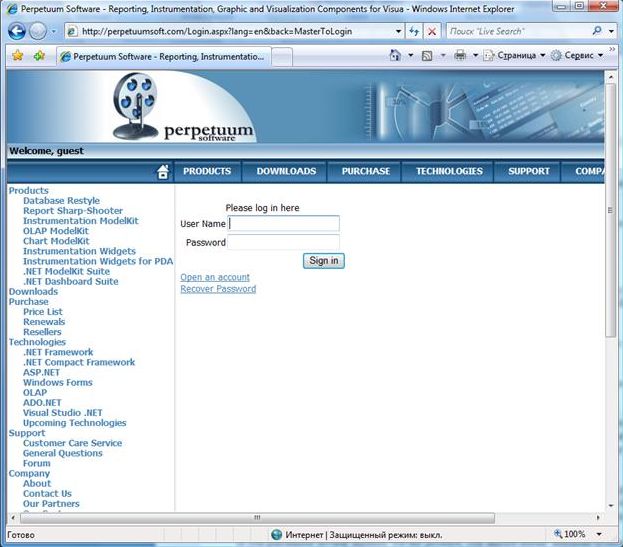
Task: Click the Perpetuum Software logo
Action: coord(183,106)
